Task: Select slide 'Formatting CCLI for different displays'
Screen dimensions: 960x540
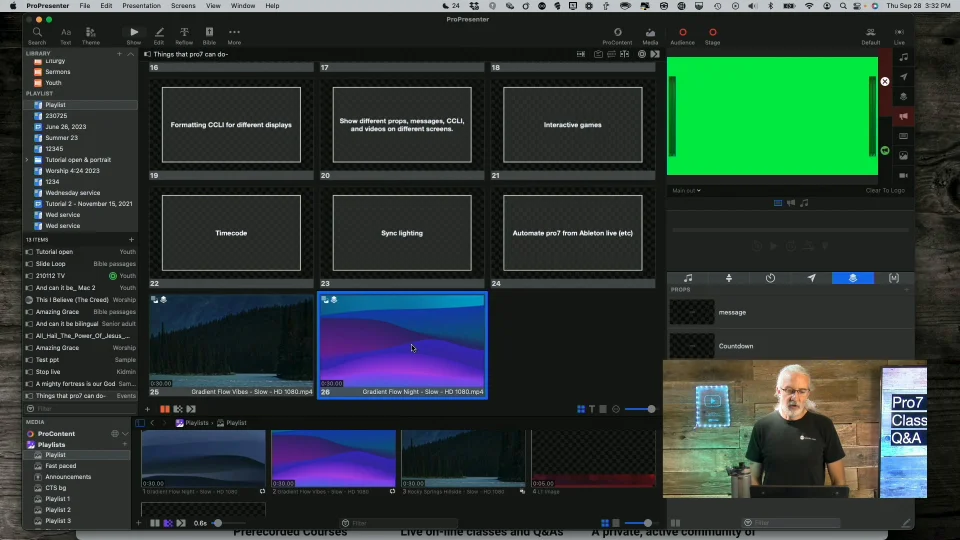Action: 231,125
